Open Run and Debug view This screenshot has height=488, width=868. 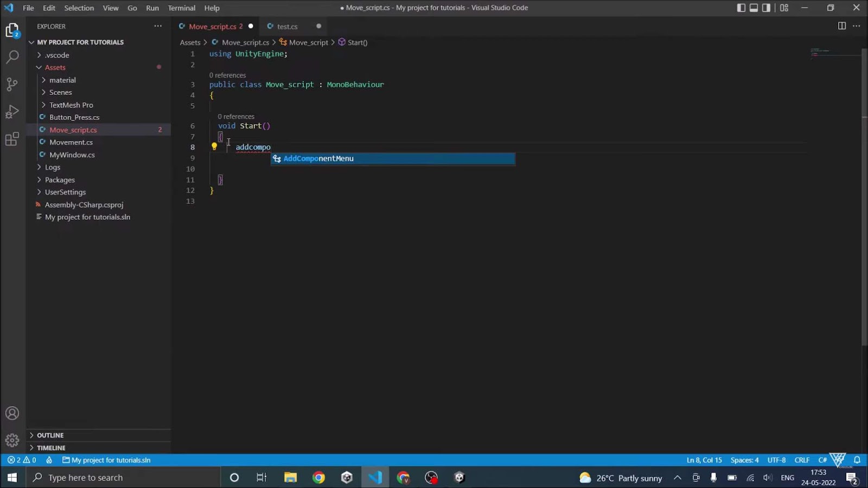point(12,112)
